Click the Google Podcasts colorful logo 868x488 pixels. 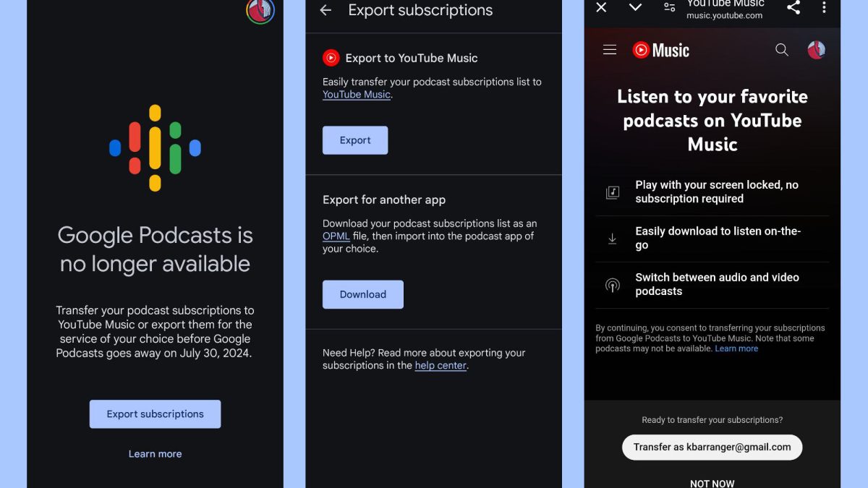pos(155,148)
